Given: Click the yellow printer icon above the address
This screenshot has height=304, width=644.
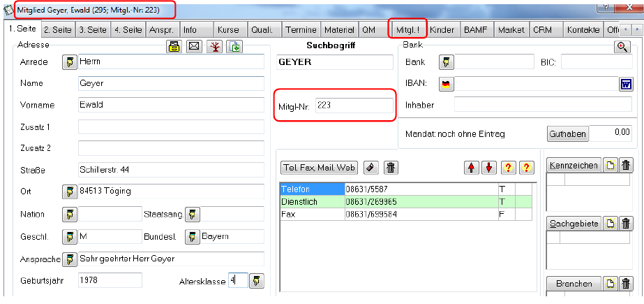Looking at the screenshot, I should [174, 47].
